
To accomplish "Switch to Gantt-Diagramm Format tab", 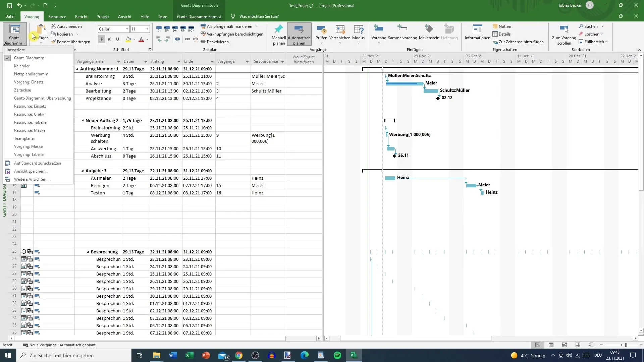I will [199, 16].
